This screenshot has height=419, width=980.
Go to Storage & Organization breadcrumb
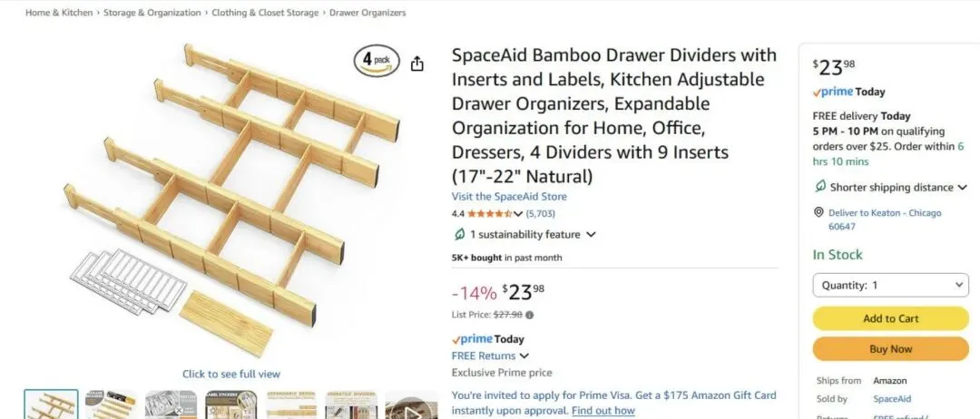(152, 14)
